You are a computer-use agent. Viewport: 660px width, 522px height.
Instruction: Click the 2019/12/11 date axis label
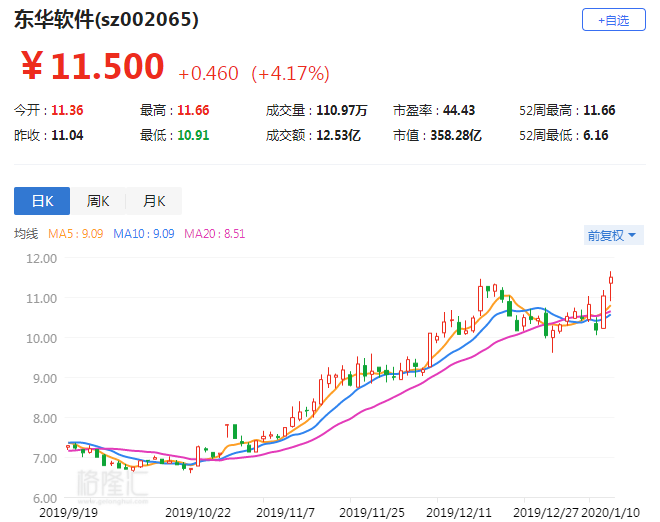point(459,512)
